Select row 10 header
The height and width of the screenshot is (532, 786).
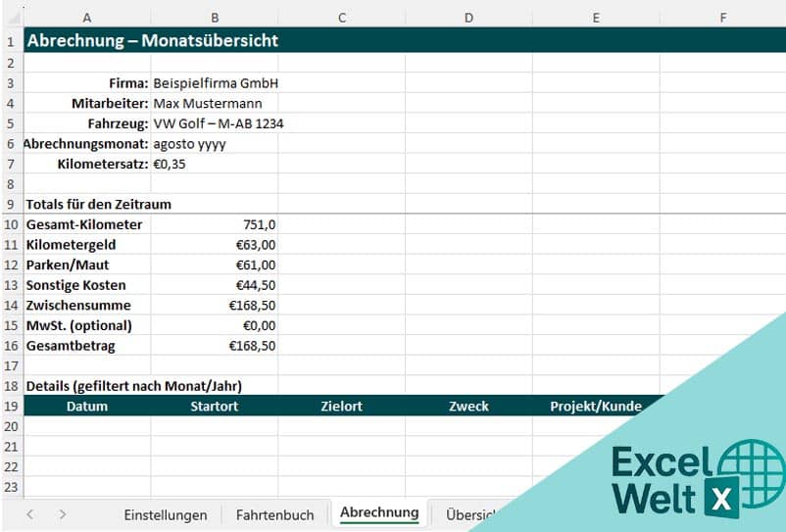click(11, 224)
